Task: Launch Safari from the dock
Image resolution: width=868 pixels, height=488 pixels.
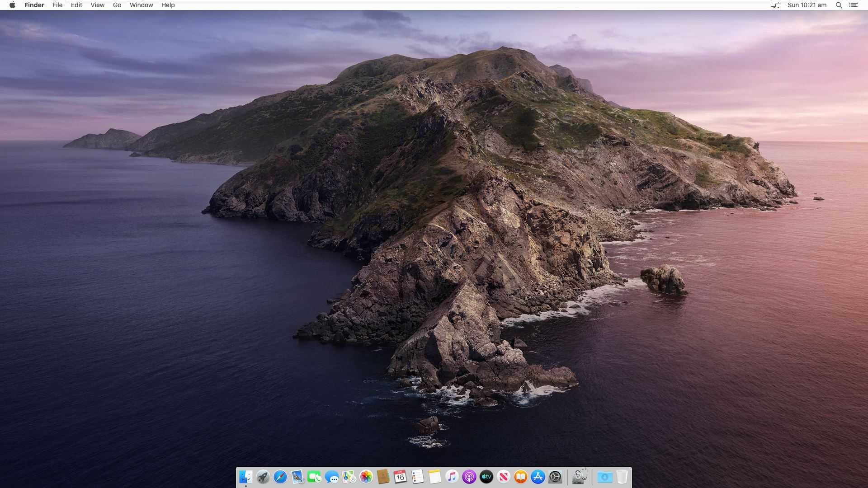Action: 280,477
